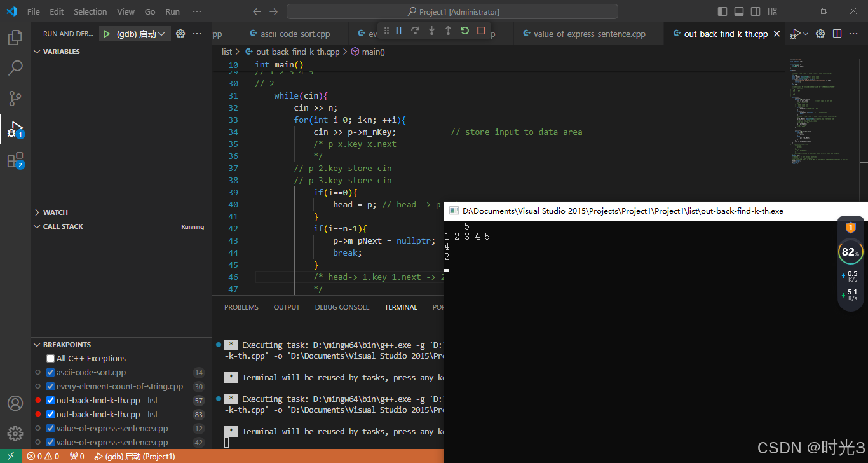
Task: Open the Search view in activity bar
Action: pos(15,68)
